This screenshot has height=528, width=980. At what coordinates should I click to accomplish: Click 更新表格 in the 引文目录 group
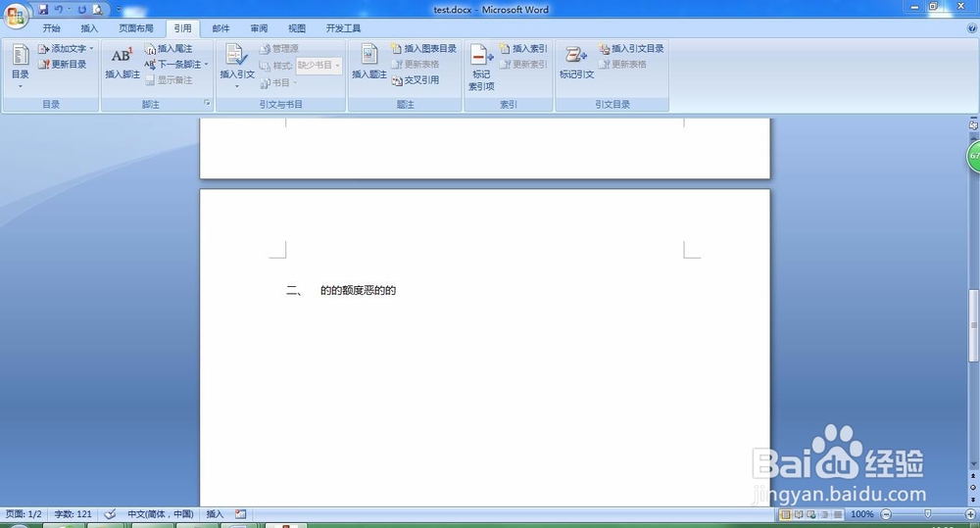[x=622, y=64]
